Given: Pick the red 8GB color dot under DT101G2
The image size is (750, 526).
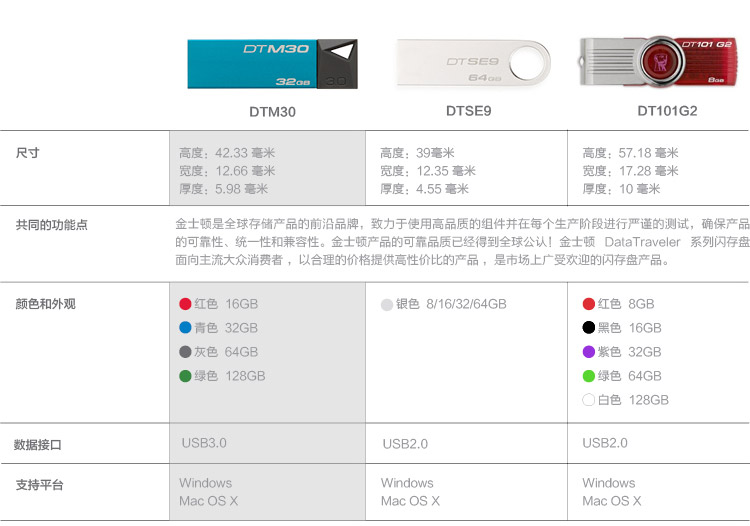Looking at the screenshot, I should [588, 304].
